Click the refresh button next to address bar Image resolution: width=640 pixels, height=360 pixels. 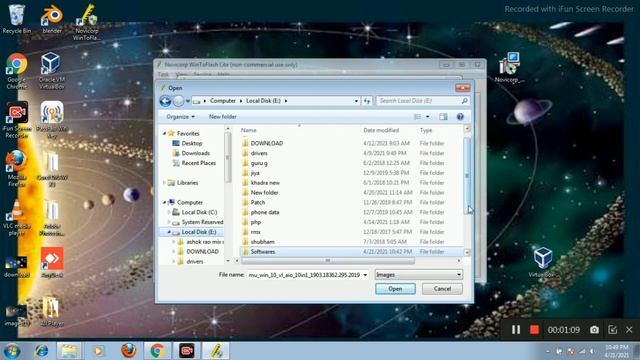pyautogui.click(x=367, y=101)
